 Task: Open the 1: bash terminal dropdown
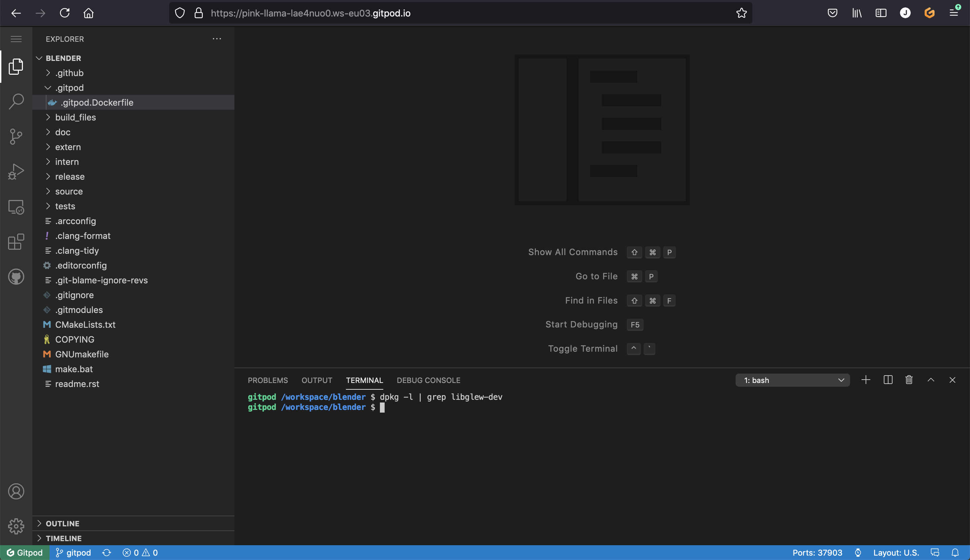tap(793, 380)
